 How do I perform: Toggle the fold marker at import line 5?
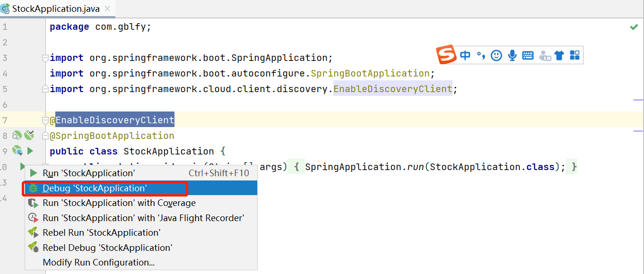45,89
